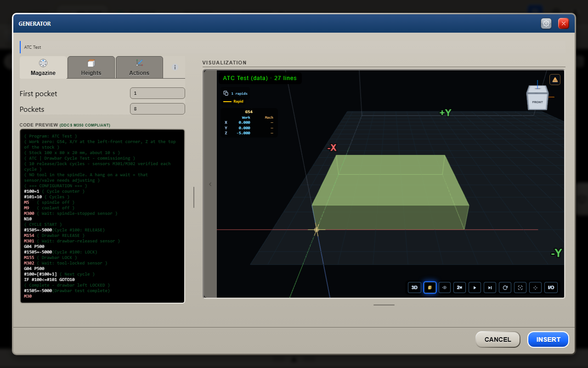This screenshot has width=588, height=368.
Task: Click the 'ATC Test (data) · 27 lines' label
Action: pyautogui.click(x=260, y=78)
